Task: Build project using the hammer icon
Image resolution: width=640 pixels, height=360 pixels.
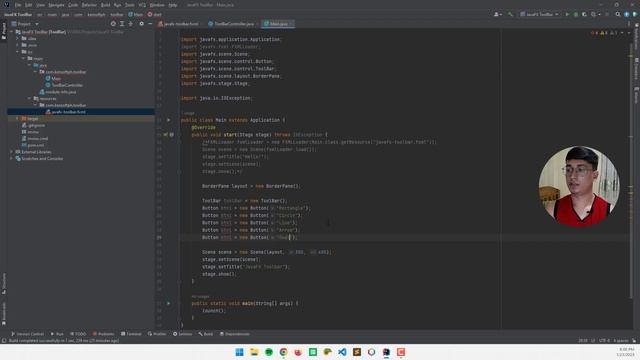Action: coord(510,14)
